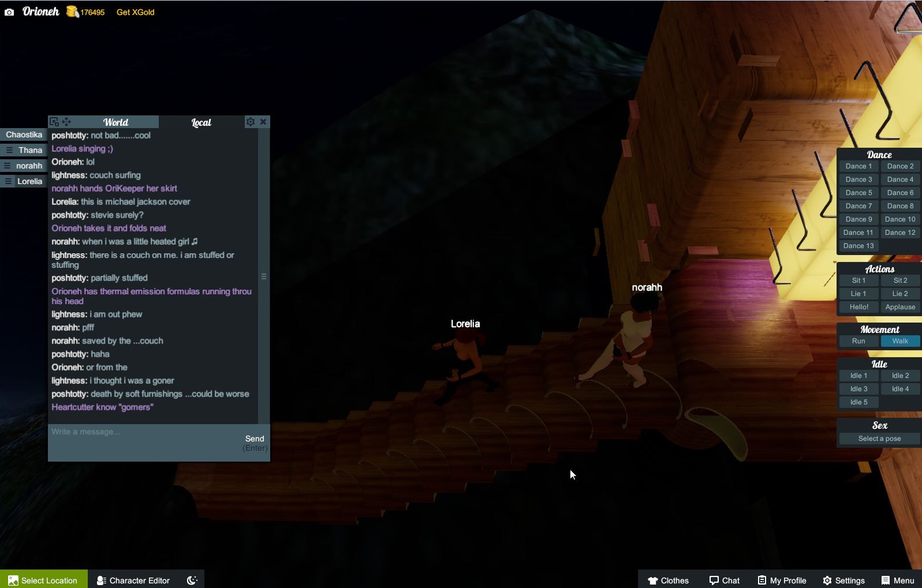Screen dimensions: 922x588
Task: Click the camera screenshot icon
Action: 9,12
